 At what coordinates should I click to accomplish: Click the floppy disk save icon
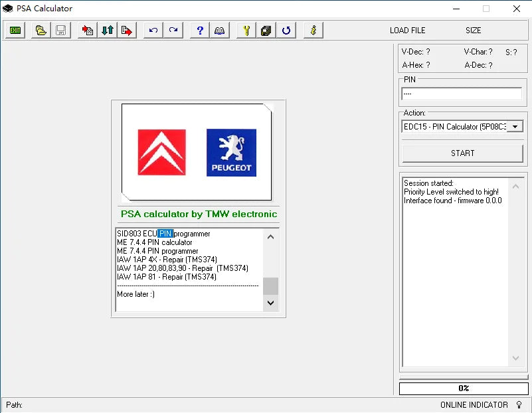click(60, 31)
